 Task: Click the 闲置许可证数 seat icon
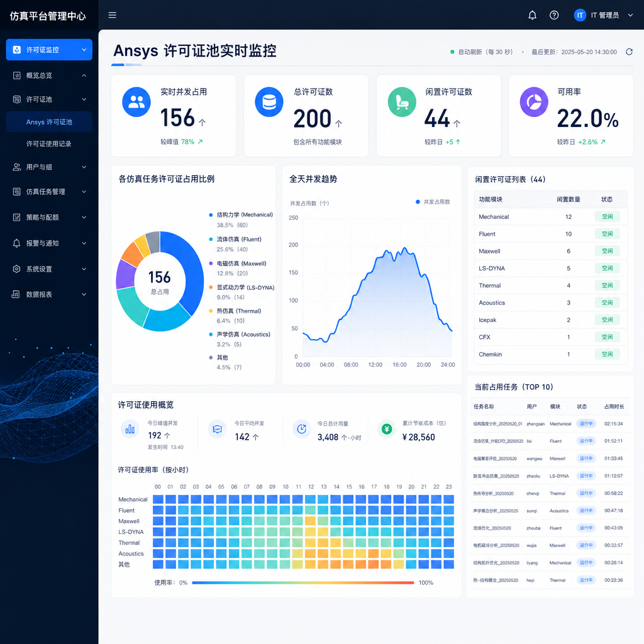[402, 102]
